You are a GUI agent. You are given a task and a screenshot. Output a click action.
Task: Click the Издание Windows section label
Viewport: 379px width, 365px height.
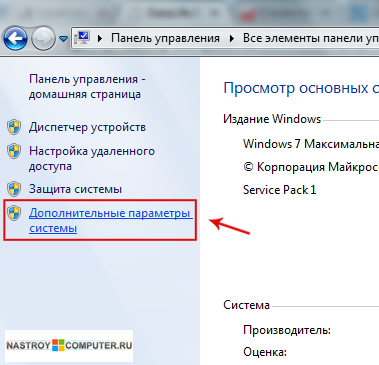point(272,119)
